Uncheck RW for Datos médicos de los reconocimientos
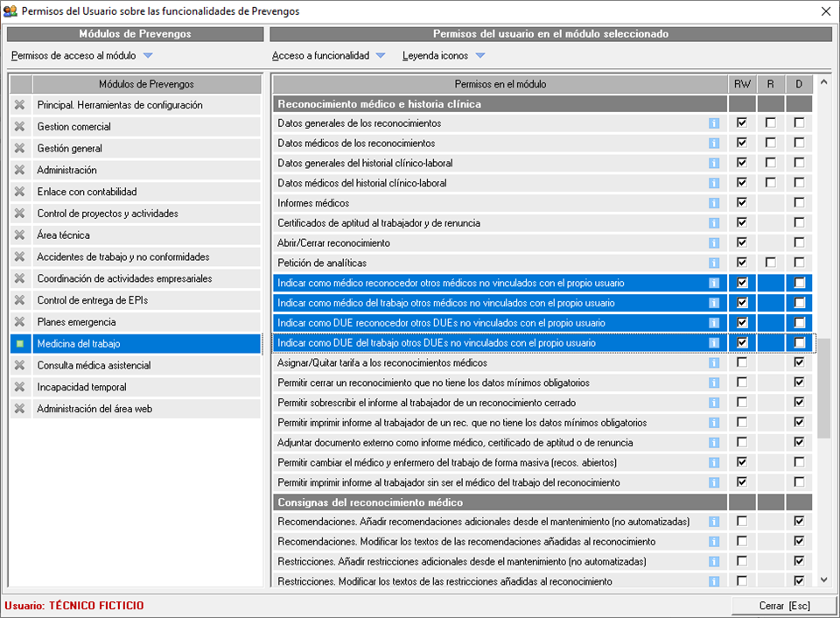Viewport: 840px width, 618px height. point(742,143)
